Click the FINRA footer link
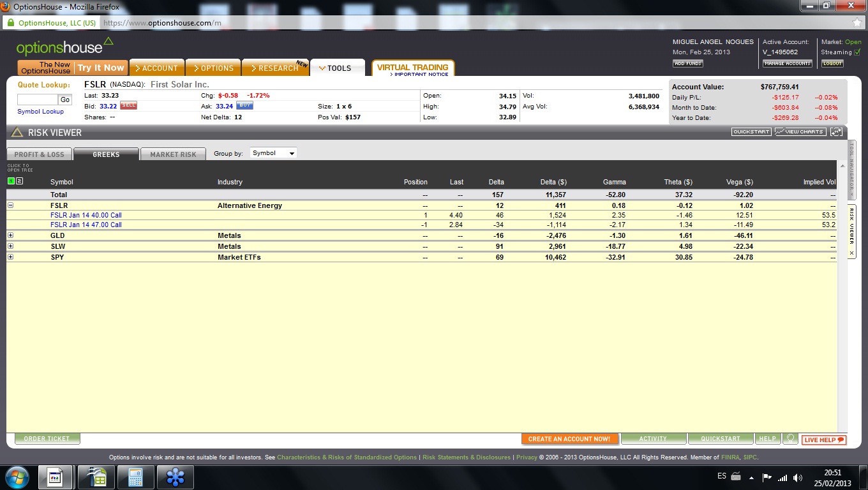The width and height of the screenshot is (868, 490). 730,457
